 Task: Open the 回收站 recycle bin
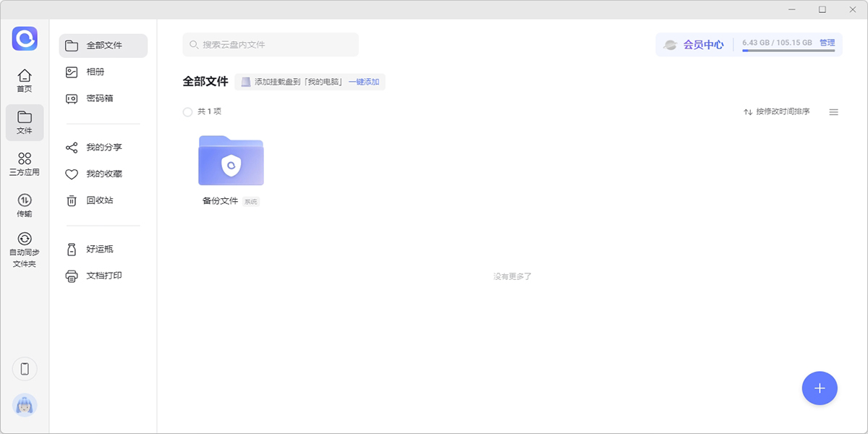103,200
